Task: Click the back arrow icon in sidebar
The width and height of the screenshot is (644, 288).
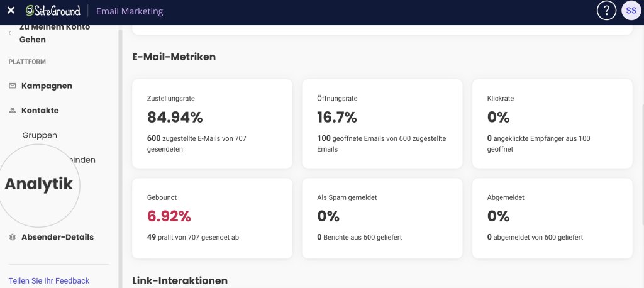Action: point(12,33)
